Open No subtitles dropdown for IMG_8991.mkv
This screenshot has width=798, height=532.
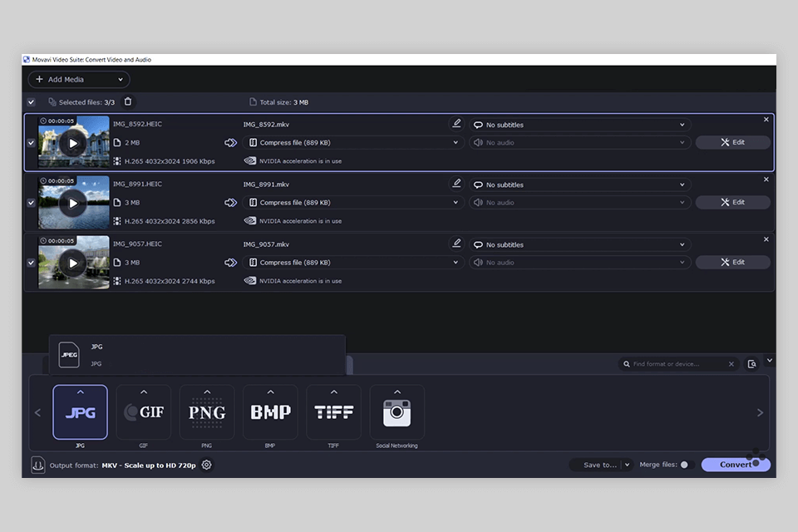(579, 185)
